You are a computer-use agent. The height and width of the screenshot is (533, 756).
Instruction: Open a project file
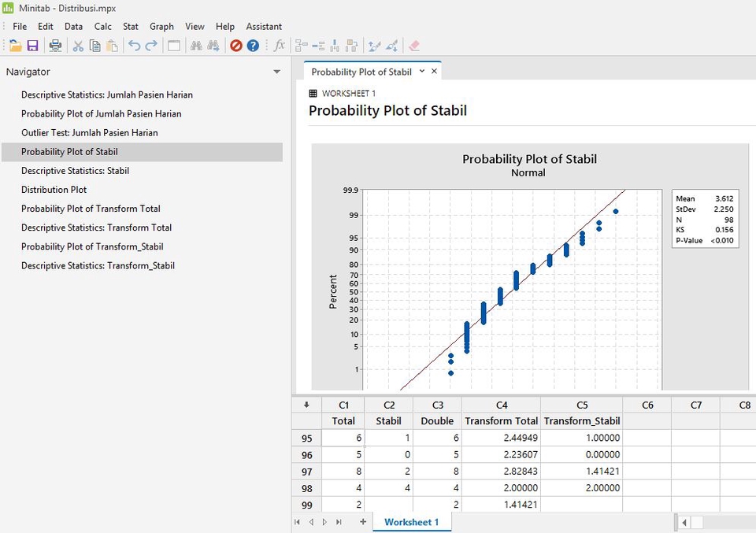[x=15, y=45]
